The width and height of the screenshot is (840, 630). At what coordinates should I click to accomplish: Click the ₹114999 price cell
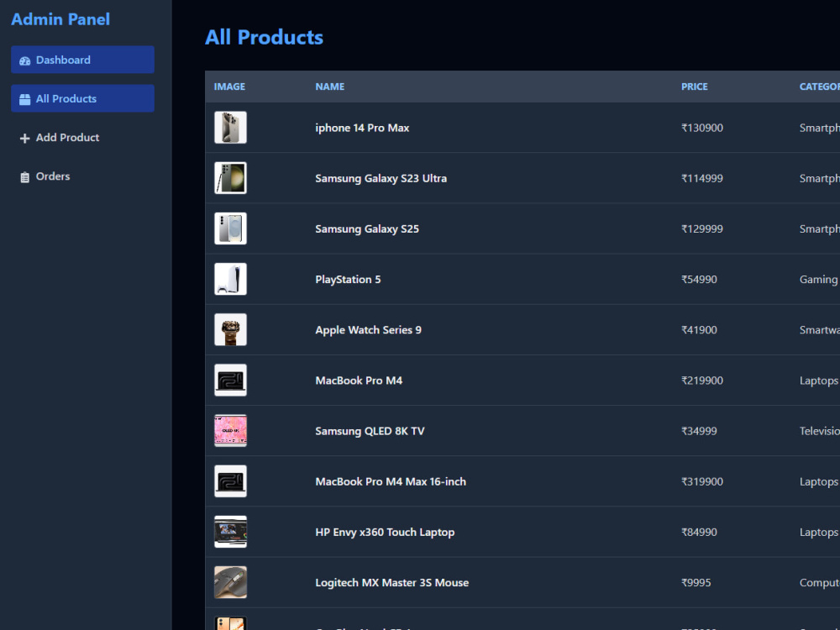(701, 178)
